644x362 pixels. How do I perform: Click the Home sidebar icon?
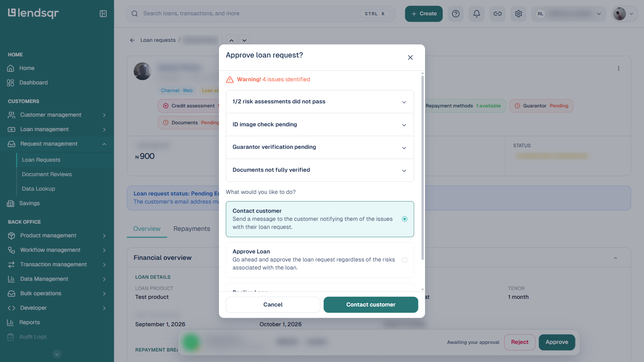(x=10, y=68)
